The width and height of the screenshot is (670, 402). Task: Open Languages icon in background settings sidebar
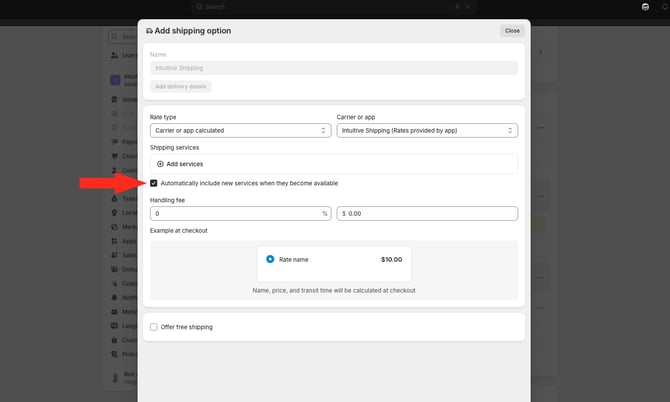[115, 326]
